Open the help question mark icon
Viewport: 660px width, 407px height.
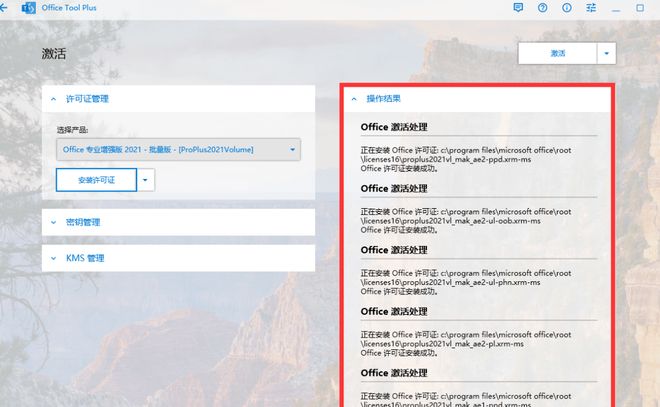543,8
